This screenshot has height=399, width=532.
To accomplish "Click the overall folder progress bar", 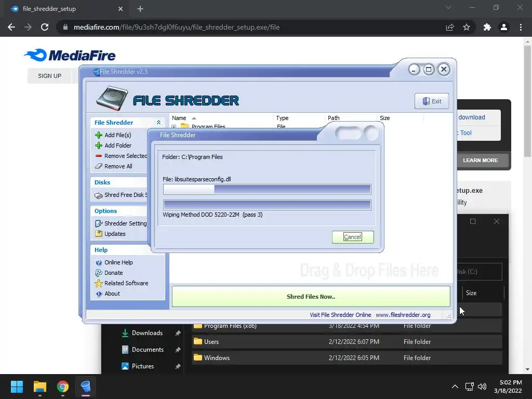I will click(x=267, y=205).
